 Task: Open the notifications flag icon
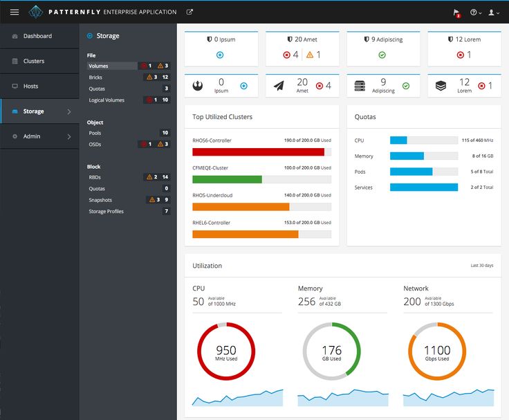[x=456, y=13]
